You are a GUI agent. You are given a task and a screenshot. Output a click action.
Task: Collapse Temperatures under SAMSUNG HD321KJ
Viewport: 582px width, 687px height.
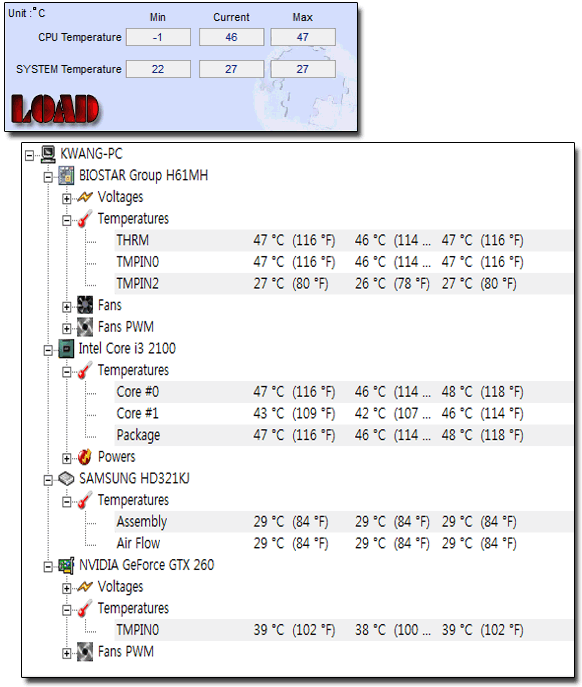tap(66, 502)
